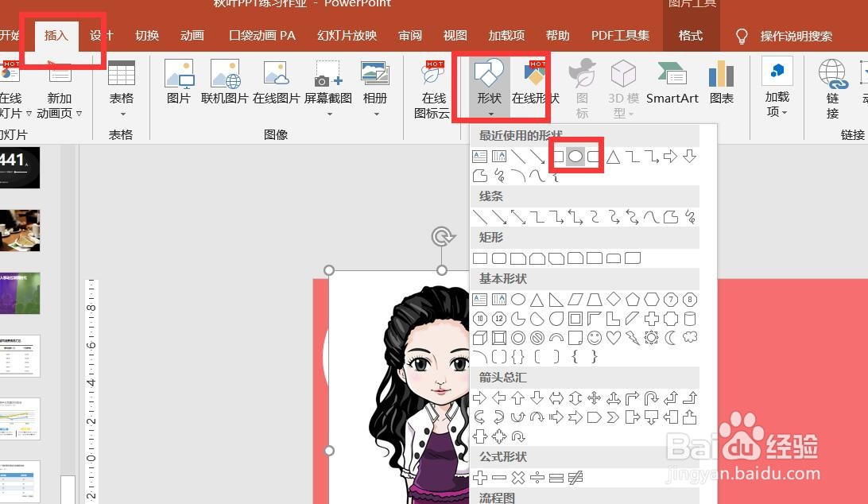The width and height of the screenshot is (868, 504).
Task: Open the 格式 picture format tab
Action: 691,36
